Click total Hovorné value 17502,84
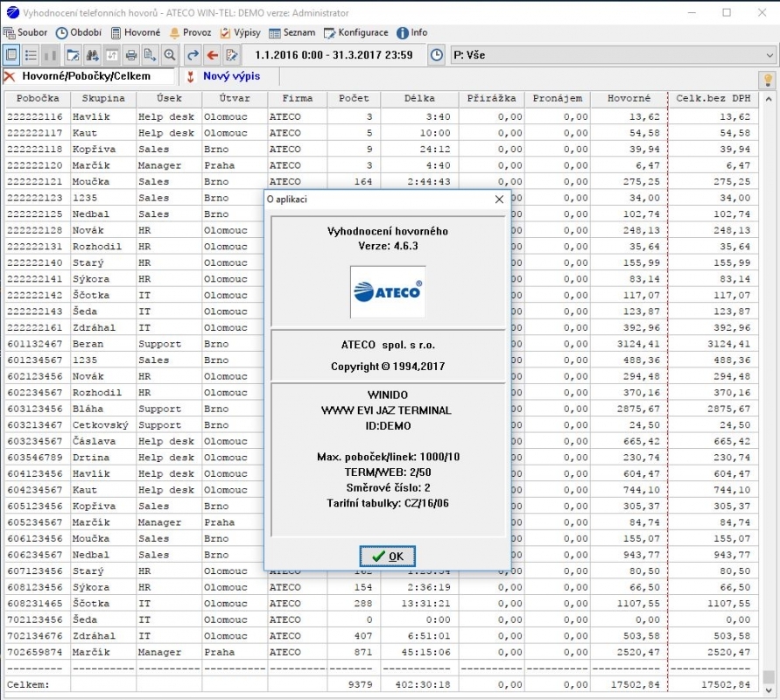The height and width of the screenshot is (700, 780). (636, 684)
